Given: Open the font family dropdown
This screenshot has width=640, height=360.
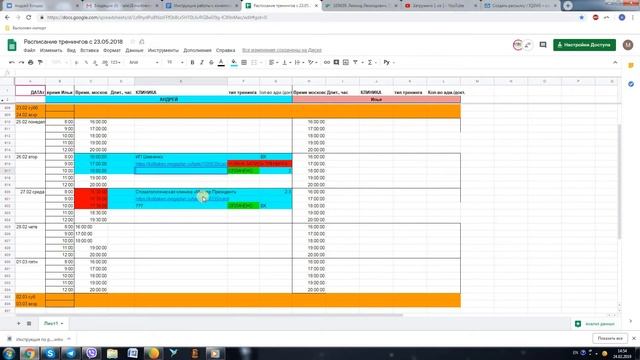Looking at the screenshot, I should [144, 62].
